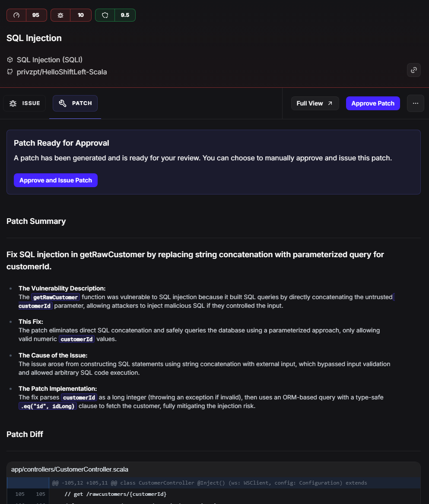
Task: Select the PATCH tab
Action: click(75, 103)
